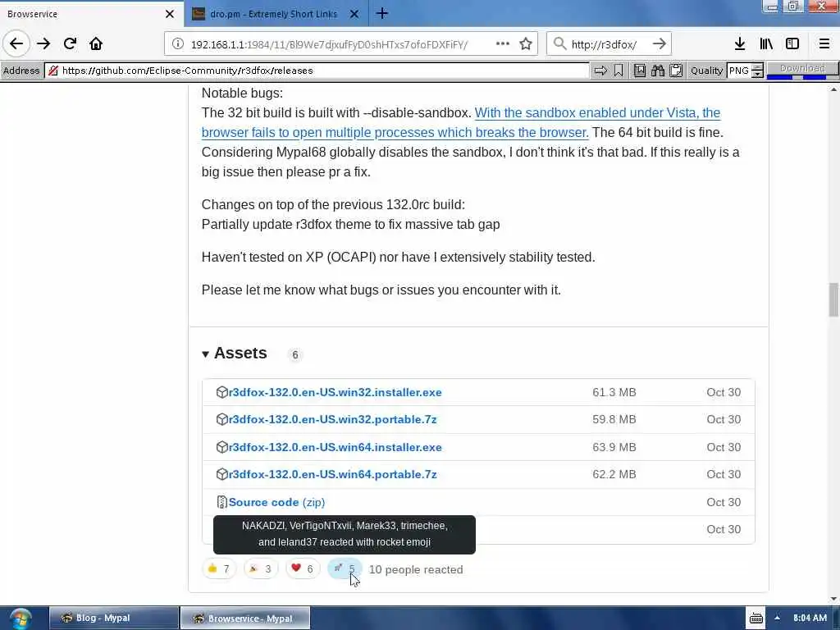Click the http://r3dfox/ search field

point(609,44)
